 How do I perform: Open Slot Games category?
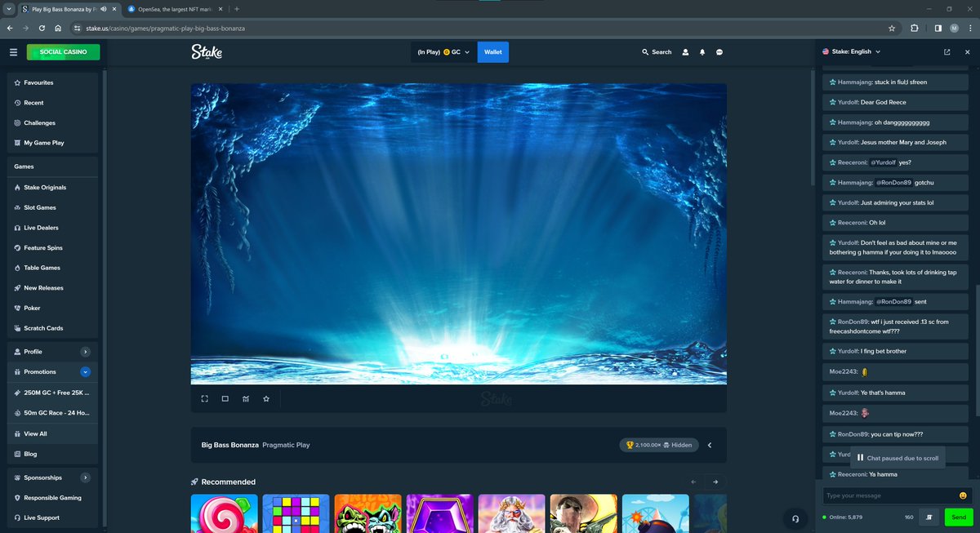tap(53, 207)
